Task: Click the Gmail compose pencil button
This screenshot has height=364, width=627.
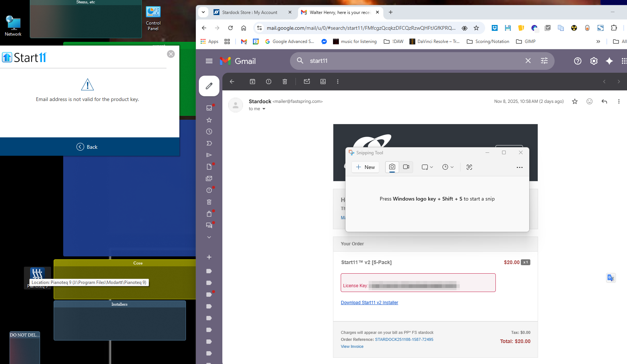Action: coord(209,86)
